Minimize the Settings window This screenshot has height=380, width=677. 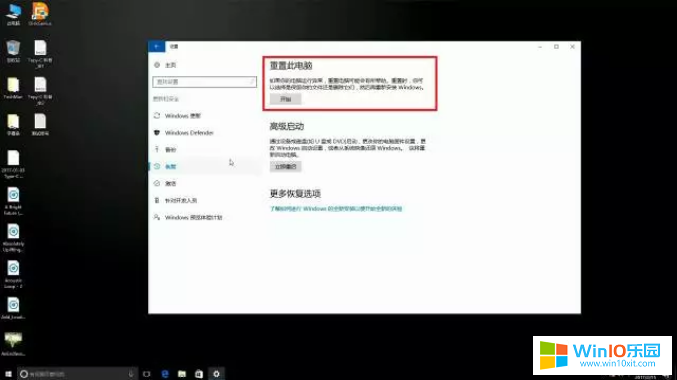pos(540,47)
